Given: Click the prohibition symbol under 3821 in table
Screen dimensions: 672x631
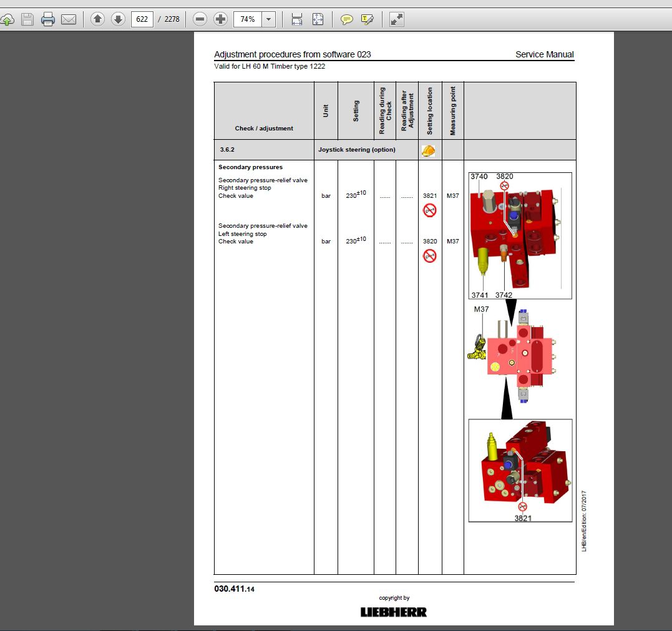Looking at the screenshot, I should coord(429,210).
